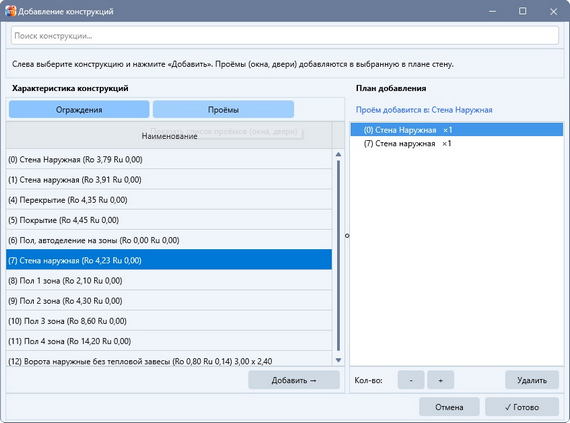Click the Добавить button
Screen dimensions: 570x423
294,380
